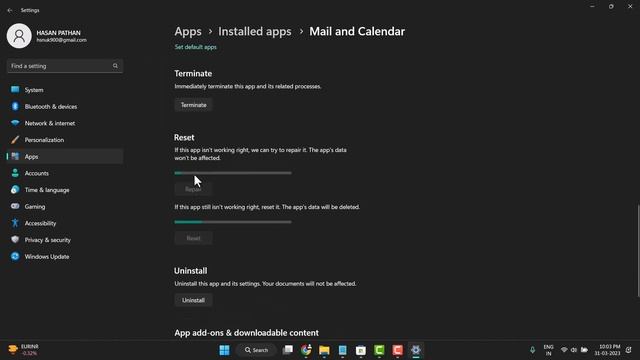Click the Privacy shield icon in sidebar
This screenshot has height=360, width=640.
coord(15,240)
